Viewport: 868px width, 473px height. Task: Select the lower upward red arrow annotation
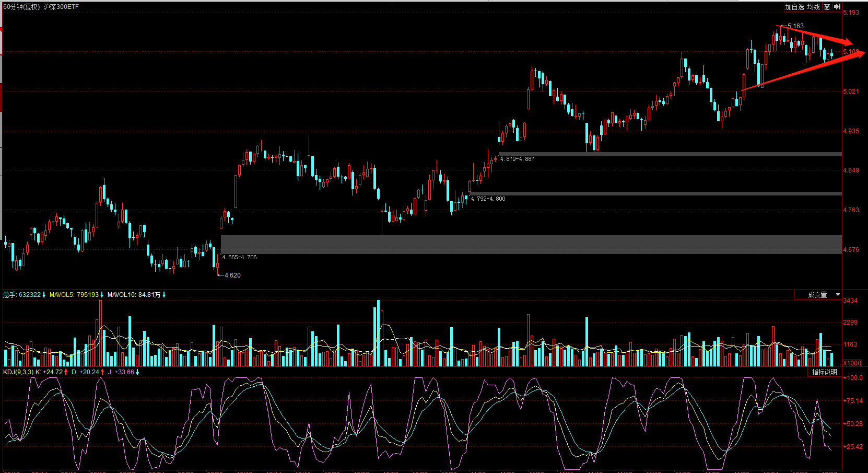click(804, 72)
